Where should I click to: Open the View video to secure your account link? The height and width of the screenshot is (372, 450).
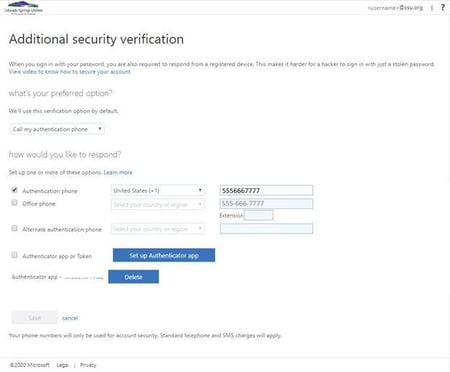coord(70,72)
